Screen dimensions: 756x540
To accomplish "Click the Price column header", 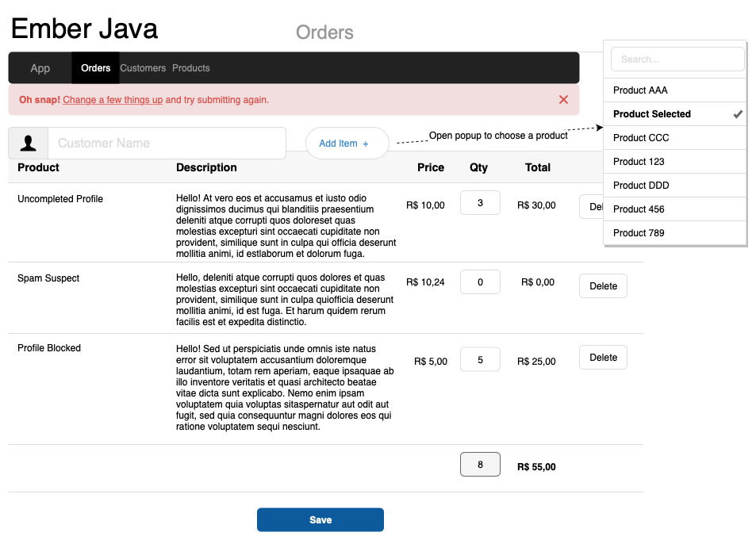I will pos(431,167).
